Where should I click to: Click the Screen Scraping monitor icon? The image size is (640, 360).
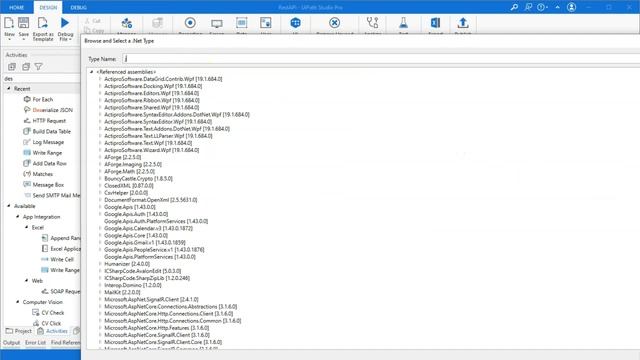217,23
